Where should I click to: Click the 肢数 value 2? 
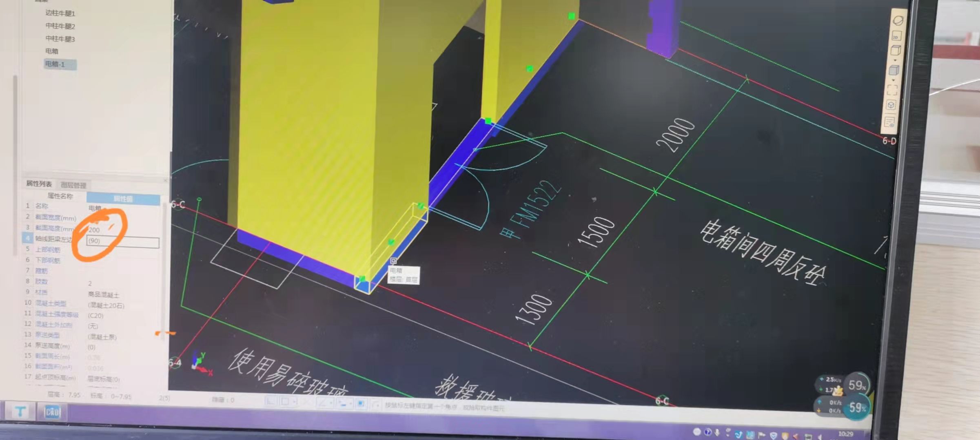point(90,283)
